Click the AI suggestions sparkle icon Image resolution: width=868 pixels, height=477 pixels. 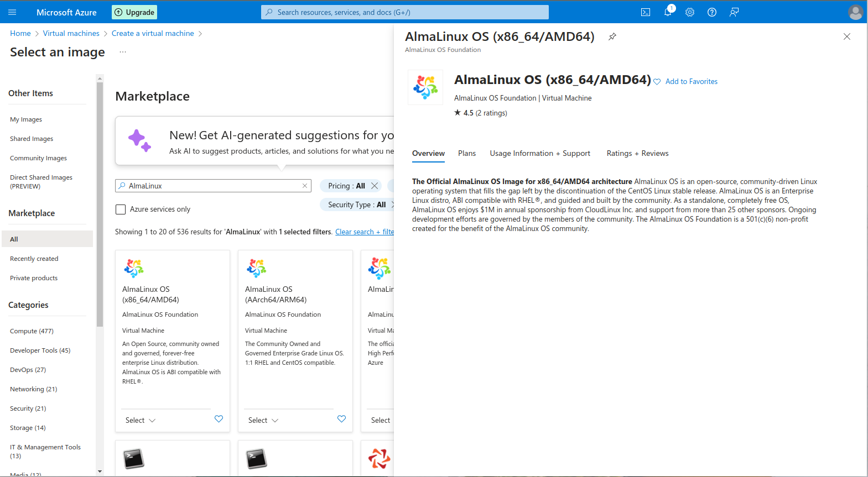pos(139,140)
